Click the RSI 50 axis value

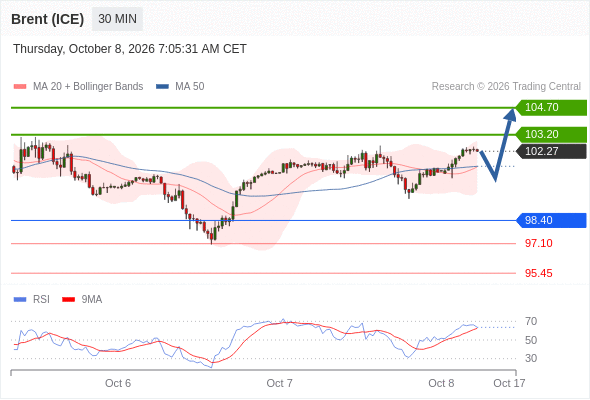pyautogui.click(x=531, y=340)
